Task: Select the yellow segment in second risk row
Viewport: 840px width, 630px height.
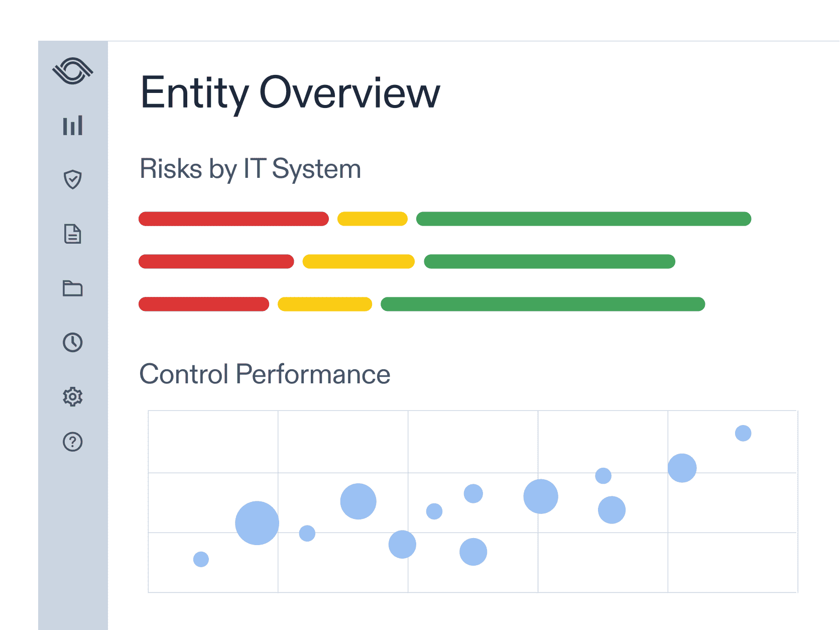Action: (x=358, y=261)
